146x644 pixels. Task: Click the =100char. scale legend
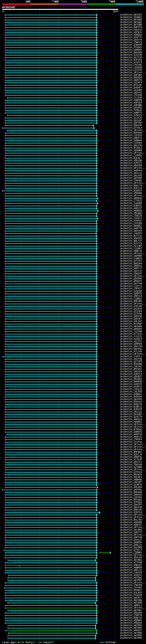(x=108, y=642)
